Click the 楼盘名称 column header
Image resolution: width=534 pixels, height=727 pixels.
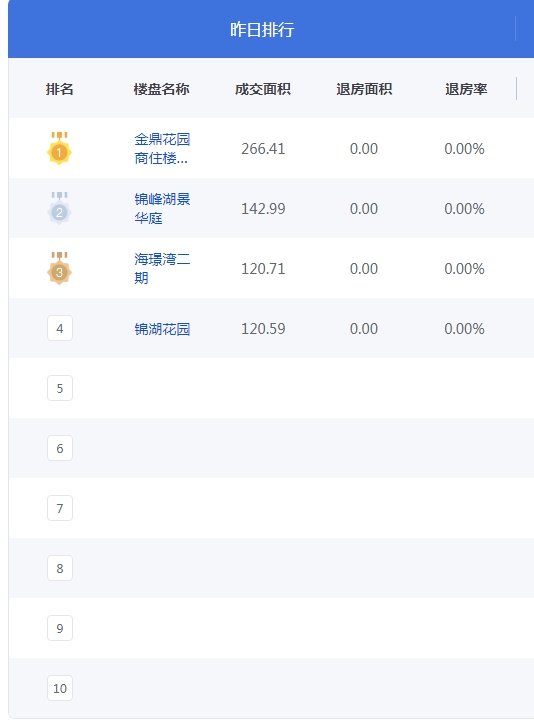tap(161, 89)
